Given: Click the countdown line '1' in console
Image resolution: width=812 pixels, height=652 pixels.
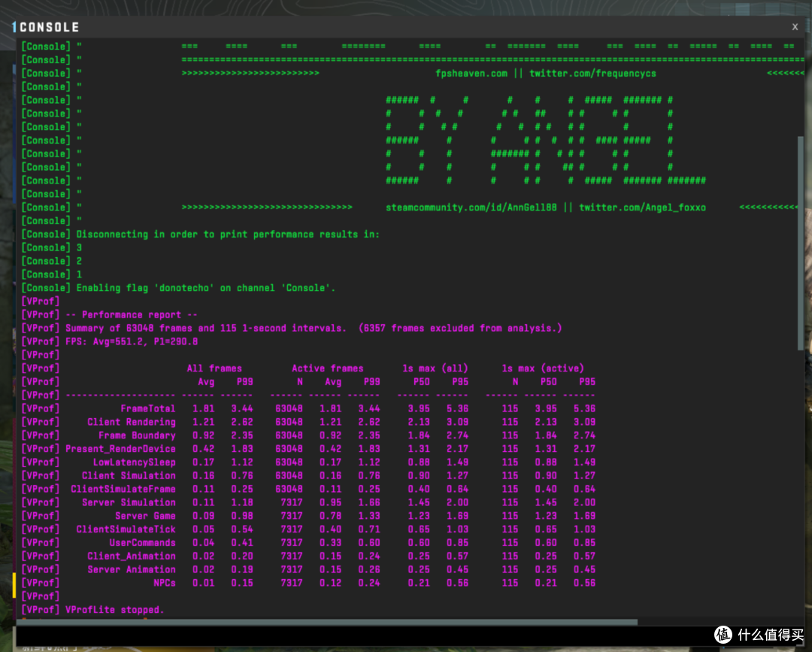Looking at the screenshot, I should [79, 274].
